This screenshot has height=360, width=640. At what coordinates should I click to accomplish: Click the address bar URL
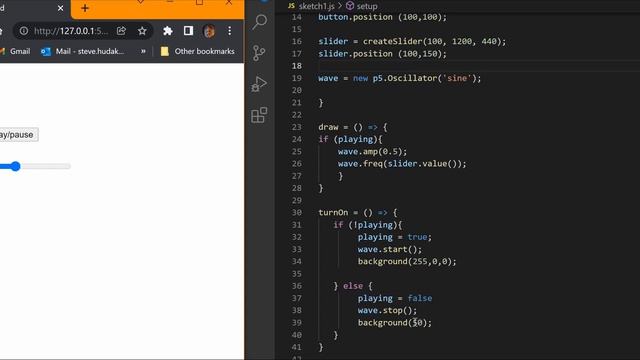[71, 31]
